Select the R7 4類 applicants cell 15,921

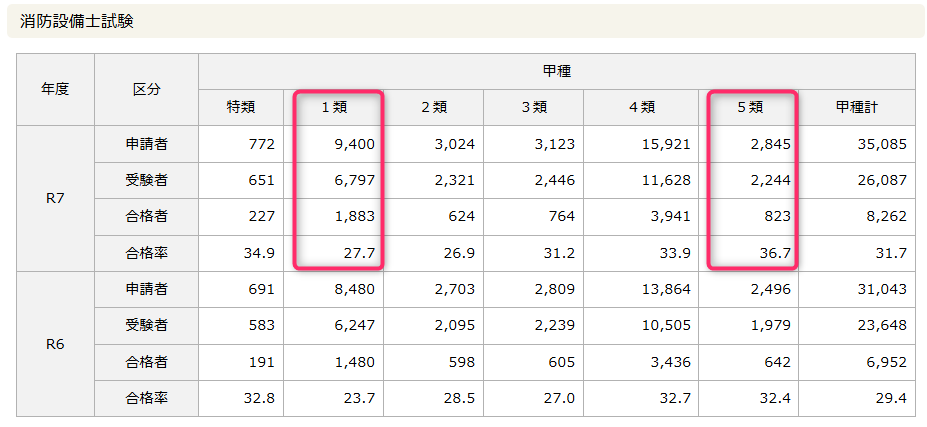pyautogui.click(x=663, y=144)
